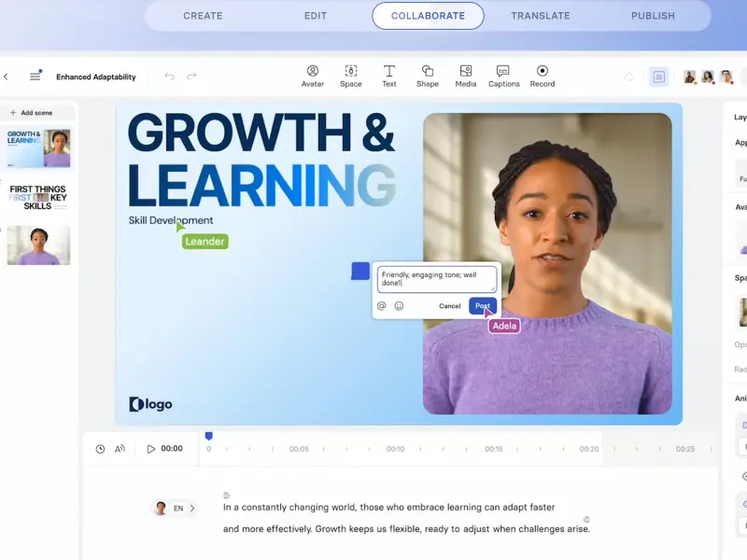Image resolution: width=747 pixels, height=560 pixels.
Task: Click the third collaborator avatar
Action: 726,77
